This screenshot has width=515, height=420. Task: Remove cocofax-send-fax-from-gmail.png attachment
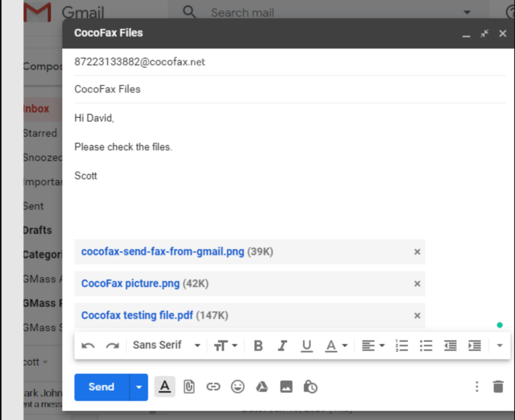(417, 252)
